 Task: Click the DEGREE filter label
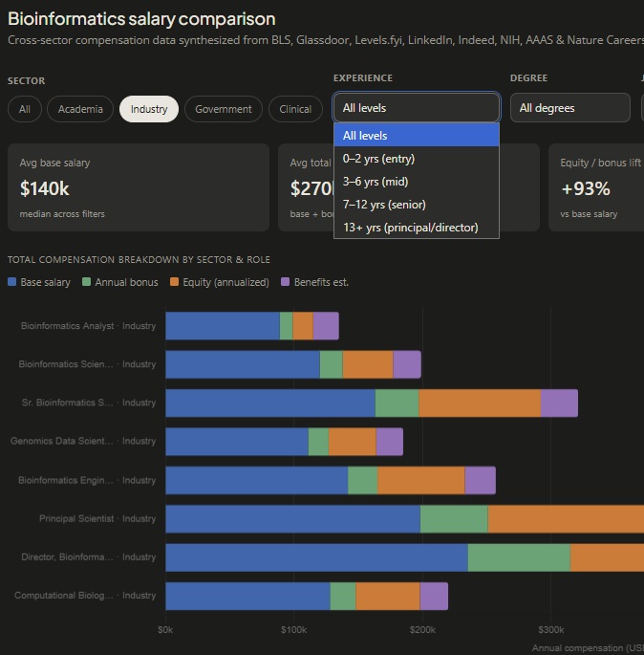point(528,78)
